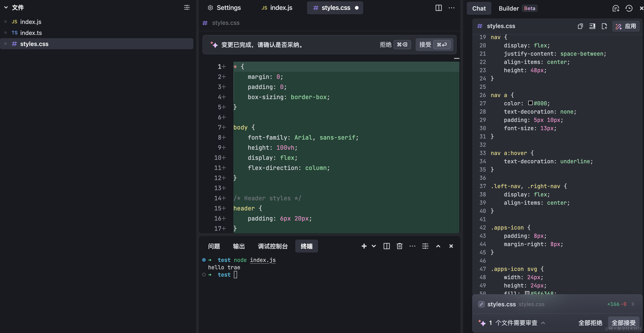This screenshot has height=333, width=644.
Task: Open chat history clock icon
Action: 629,8
